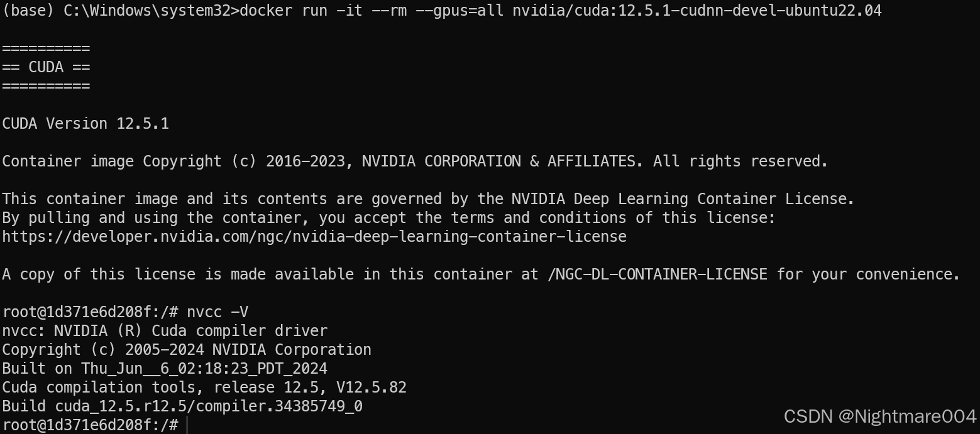
Task: Click the "Built on Thu_Jun" timestamp line
Action: pos(165,369)
